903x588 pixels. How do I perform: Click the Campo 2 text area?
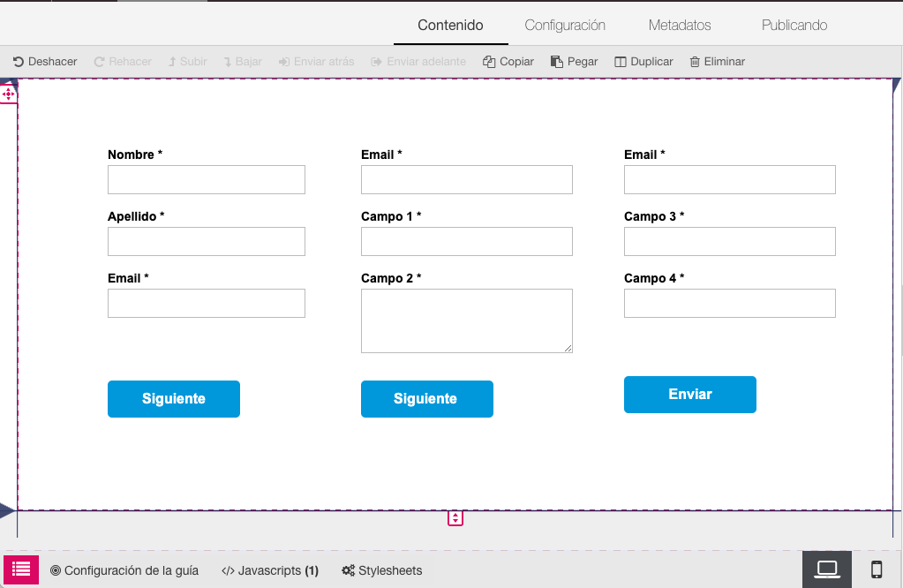point(466,320)
